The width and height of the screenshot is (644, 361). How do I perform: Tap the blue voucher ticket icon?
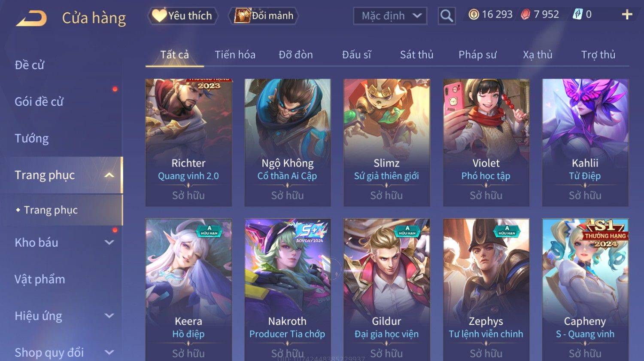point(577,15)
